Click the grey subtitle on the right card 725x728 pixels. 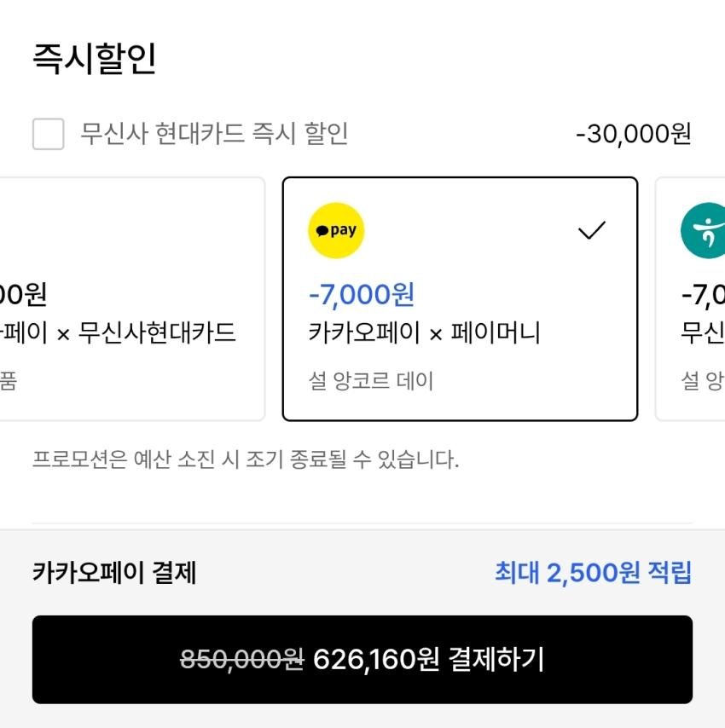tap(703, 380)
